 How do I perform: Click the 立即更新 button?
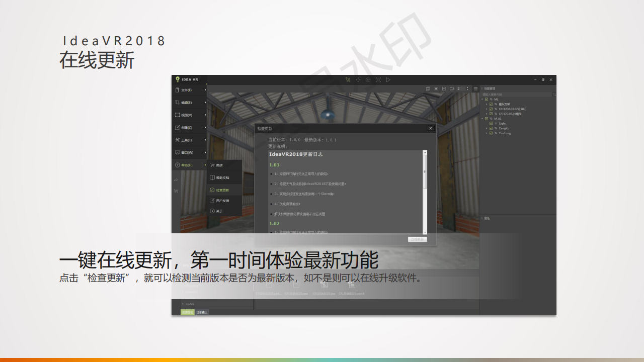pyautogui.click(x=417, y=239)
